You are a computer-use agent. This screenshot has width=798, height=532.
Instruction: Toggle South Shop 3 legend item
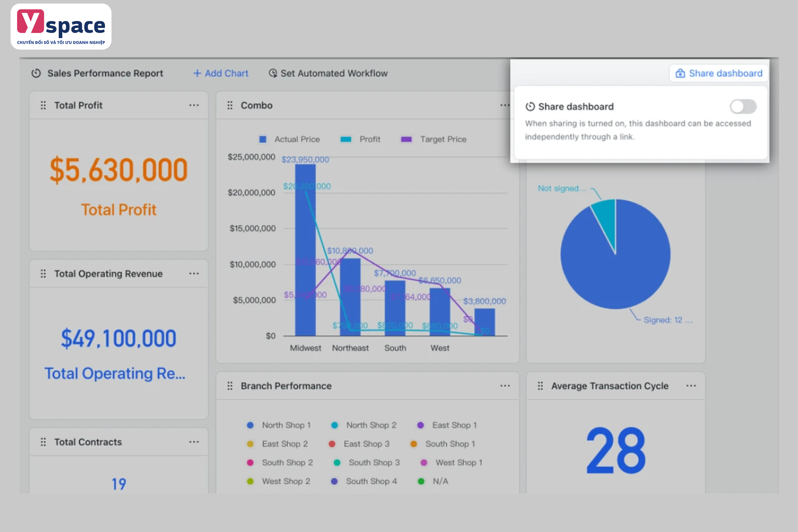367,463
